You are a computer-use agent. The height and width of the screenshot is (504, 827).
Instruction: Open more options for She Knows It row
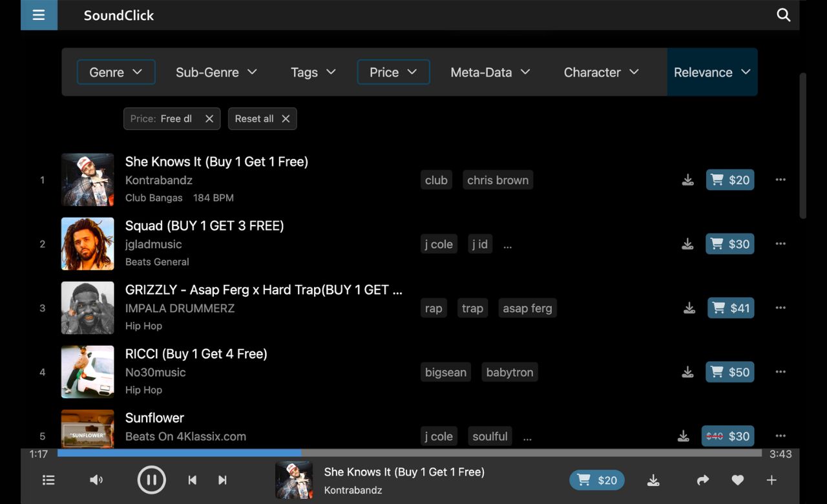tap(780, 180)
